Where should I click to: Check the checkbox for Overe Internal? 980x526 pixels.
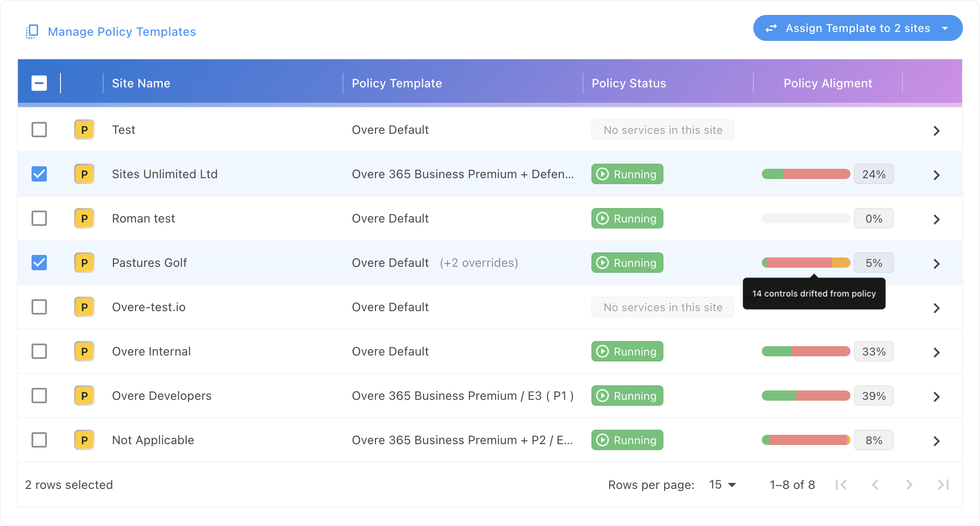(x=39, y=351)
